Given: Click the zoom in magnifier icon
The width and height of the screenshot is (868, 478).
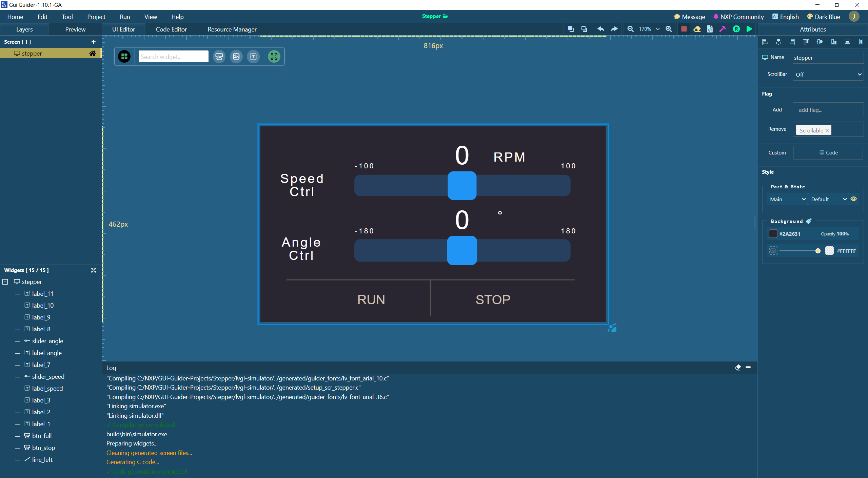Looking at the screenshot, I should [669, 29].
